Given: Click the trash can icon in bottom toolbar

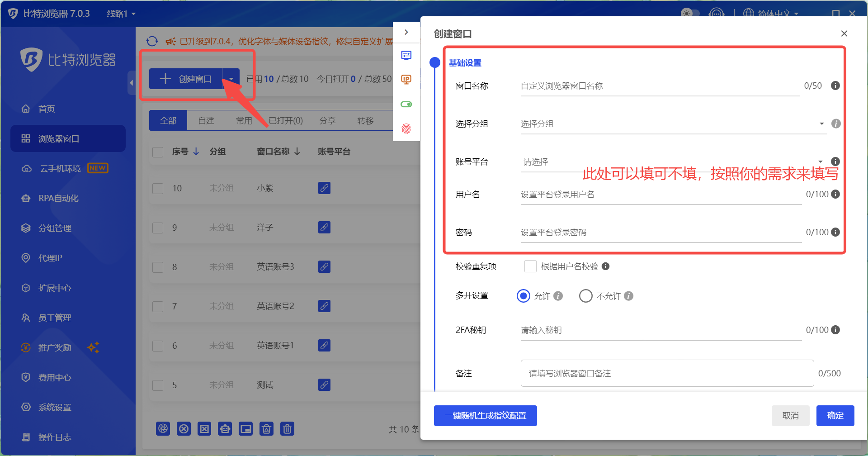Looking at the screenshot, I should tap(287, 428).
